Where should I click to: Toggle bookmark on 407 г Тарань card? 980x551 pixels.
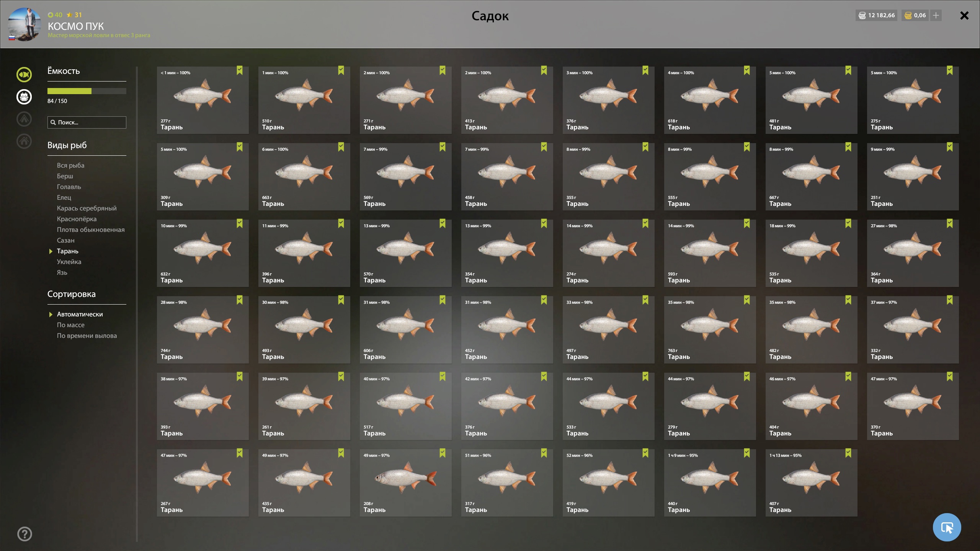click(x=848, y=453)
